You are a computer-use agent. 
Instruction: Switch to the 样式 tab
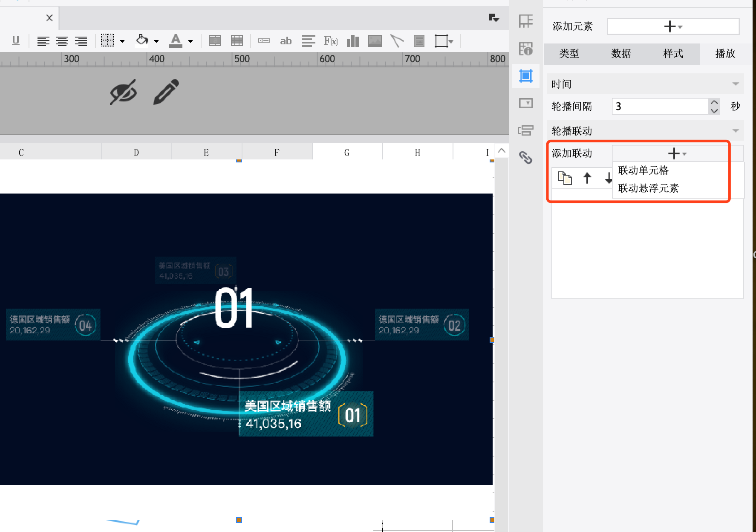(x=673, y=53)
